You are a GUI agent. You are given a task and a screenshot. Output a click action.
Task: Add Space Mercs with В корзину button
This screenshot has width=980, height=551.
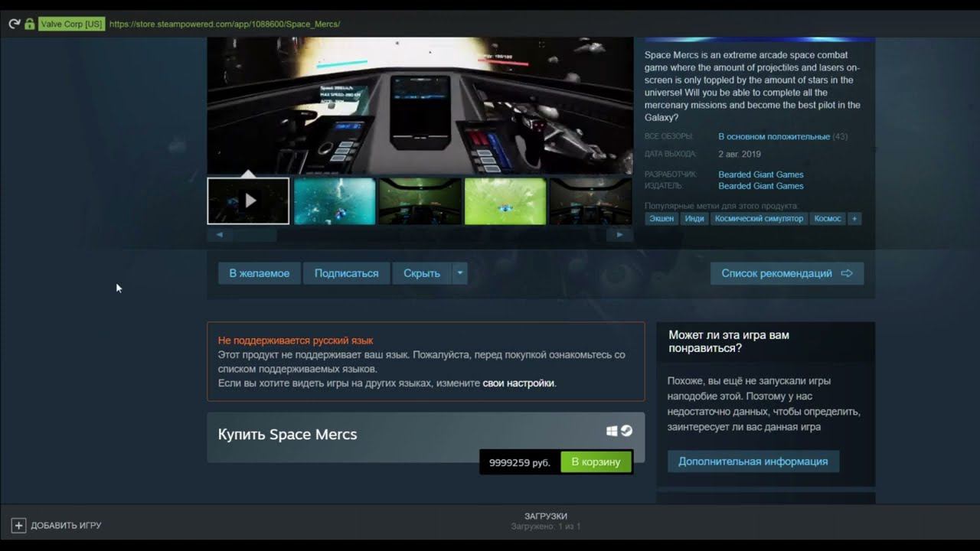pos(596,462)
